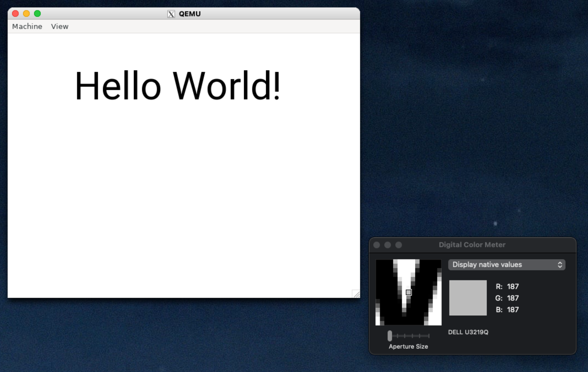This screenshot has width=588, height=372.
Task: Click the Aperture Size label
Action: [x=408, y=346]
